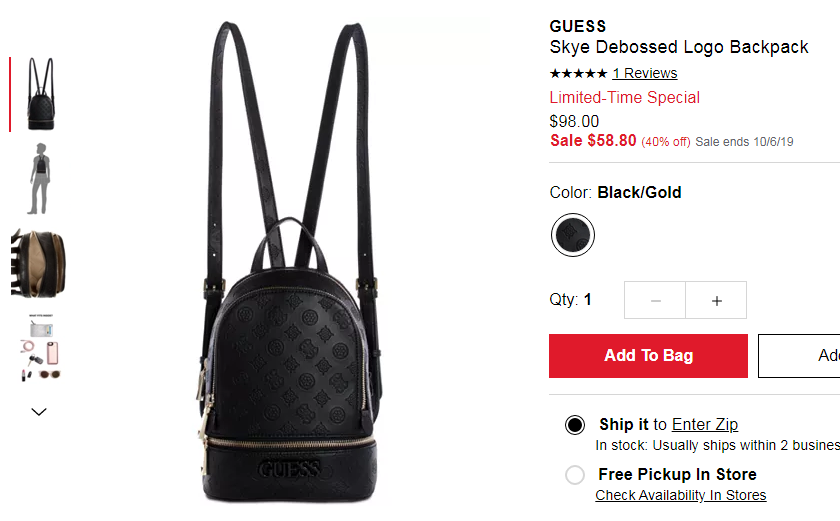The image size is (840, 521).
Task: Show the what-fits-inside items thumbnail
Action: (x=41, y=348)
